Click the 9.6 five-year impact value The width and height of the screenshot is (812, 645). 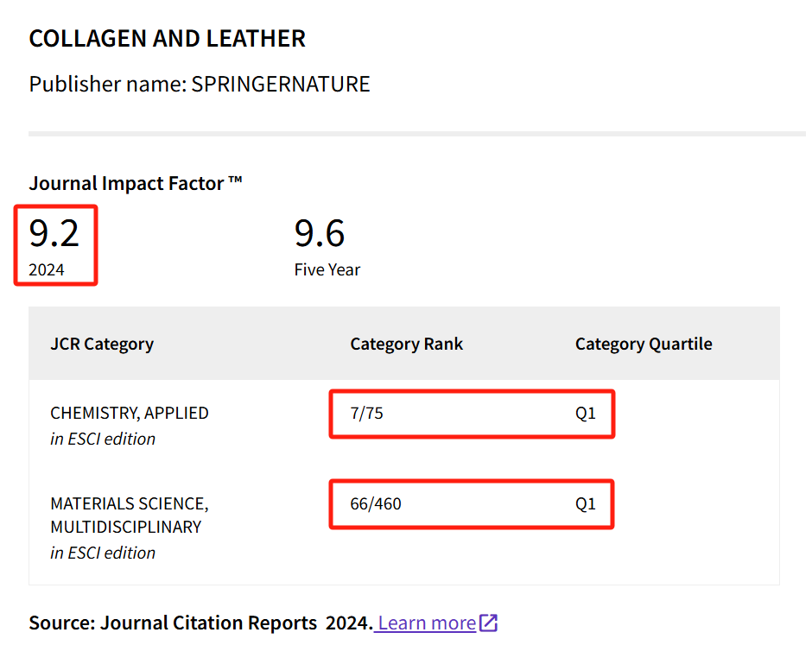tap(320, 233)
